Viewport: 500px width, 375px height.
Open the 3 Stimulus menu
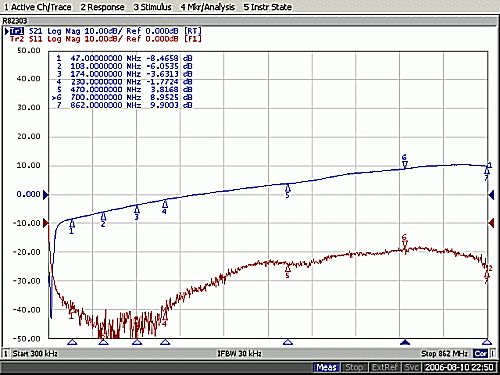(153, 7)
